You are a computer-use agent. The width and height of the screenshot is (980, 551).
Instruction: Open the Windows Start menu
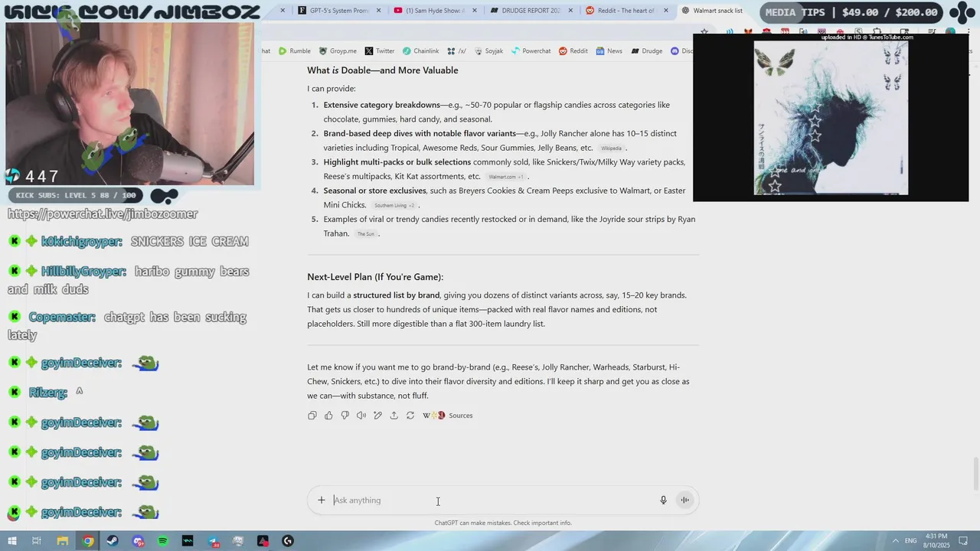[12, 541]
